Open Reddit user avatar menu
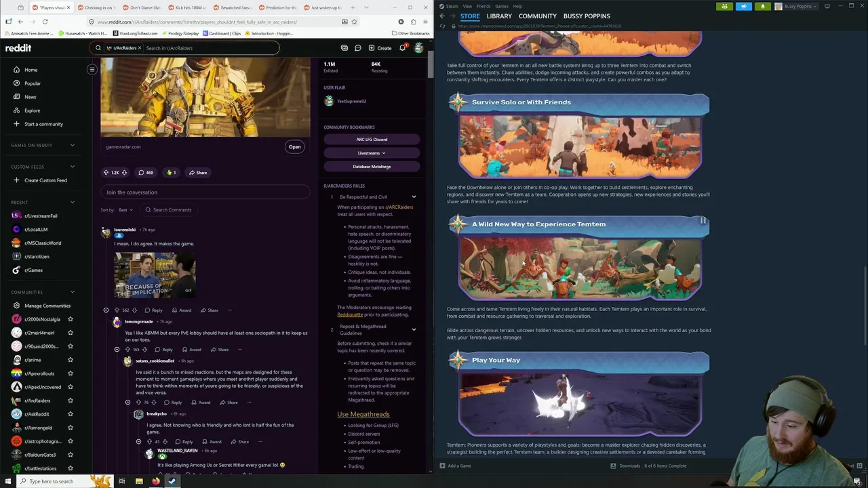This screenshot has height=488, width=868. click(419, 48)
